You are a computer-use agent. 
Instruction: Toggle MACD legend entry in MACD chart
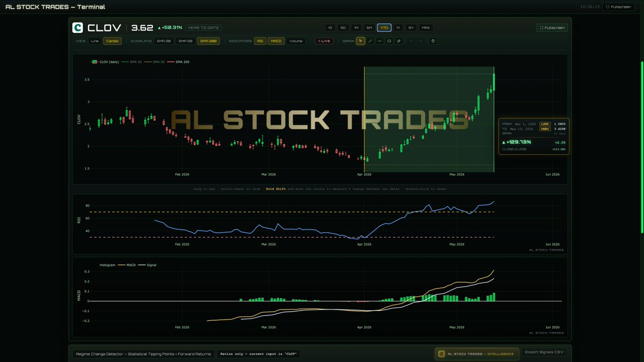(127, 265)
